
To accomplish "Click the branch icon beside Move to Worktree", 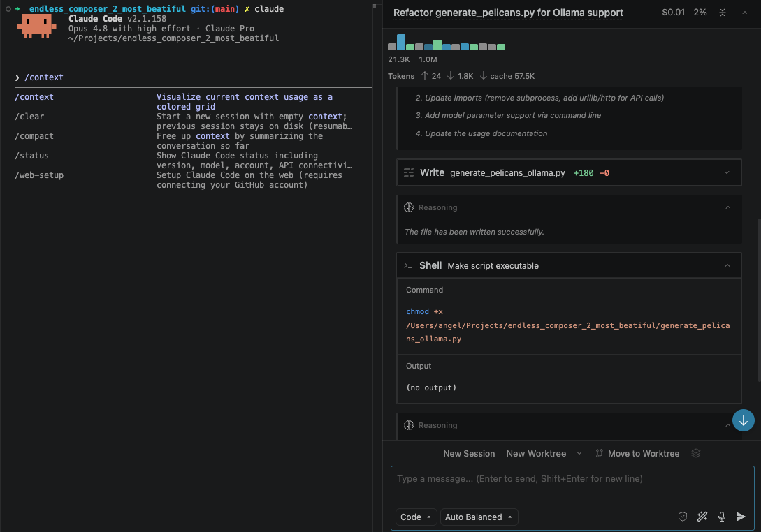I will [x=600, y=453].
